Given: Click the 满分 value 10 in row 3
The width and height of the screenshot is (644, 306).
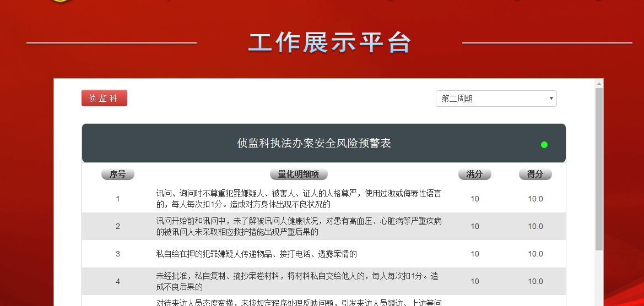Looking at the screenshot, I should (475, 254).
